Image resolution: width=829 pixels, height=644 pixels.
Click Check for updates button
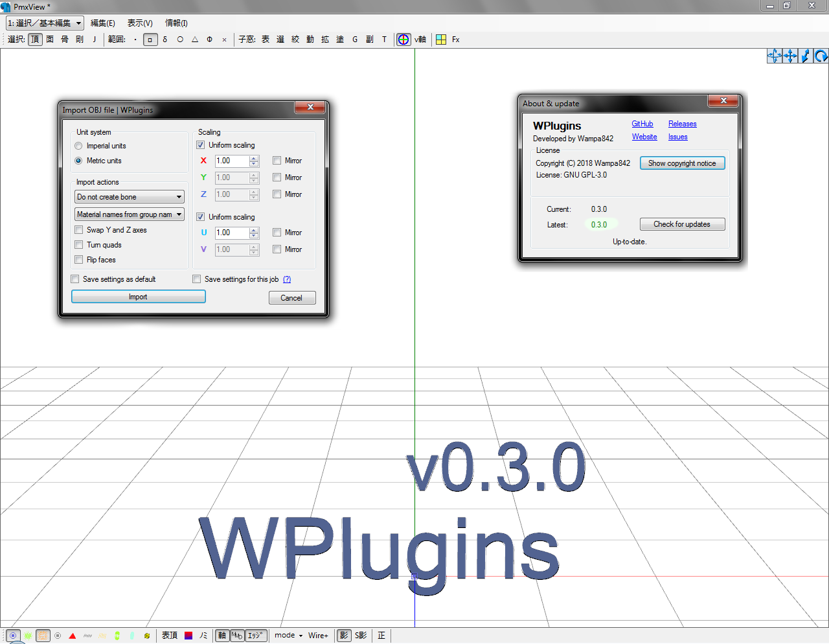pyautogui.click(x=683, y=224)
